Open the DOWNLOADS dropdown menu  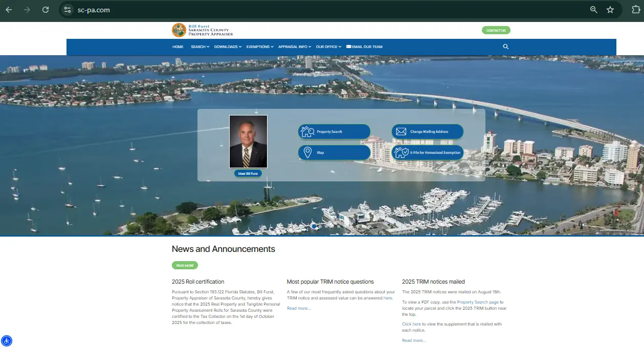tap(228, 47)
